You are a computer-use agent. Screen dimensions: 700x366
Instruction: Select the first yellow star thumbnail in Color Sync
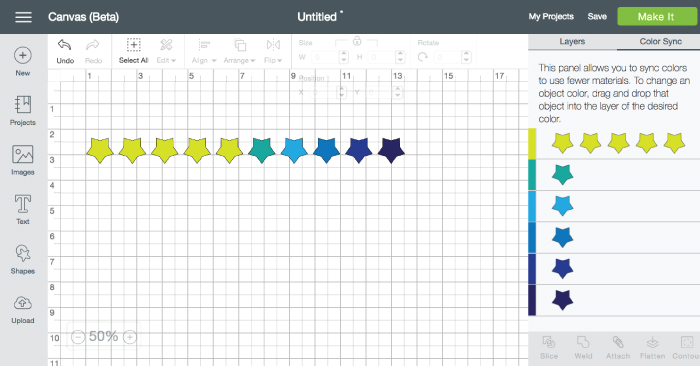tap(562, 143)
